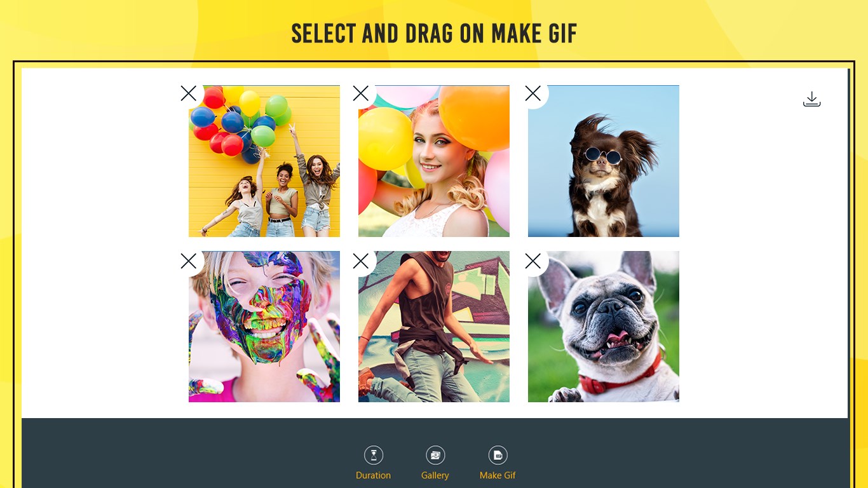Click the Make Gif icon
This screenshot has height=488, width=868.
(498, 455)
